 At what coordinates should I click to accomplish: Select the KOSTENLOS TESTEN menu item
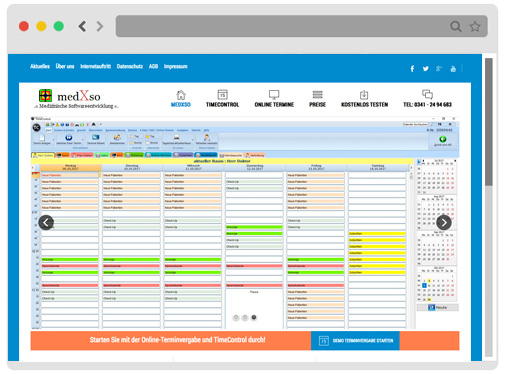coord(364,99)
